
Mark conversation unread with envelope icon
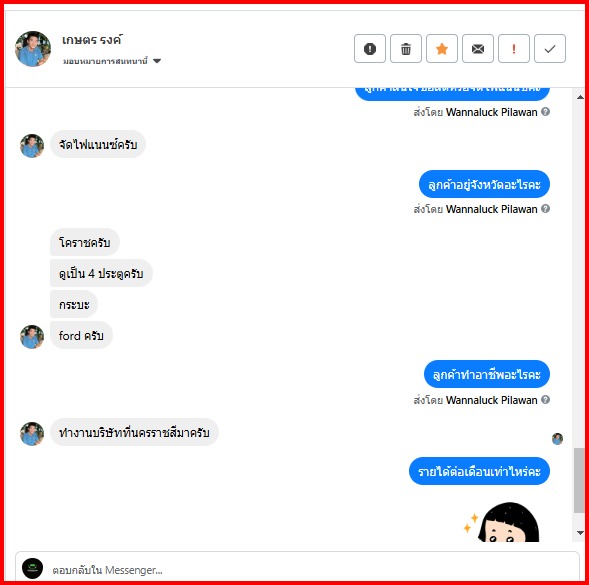[478, 49]
